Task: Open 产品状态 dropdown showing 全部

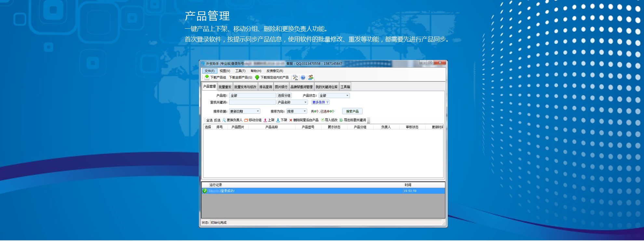Action: [334, 95]
